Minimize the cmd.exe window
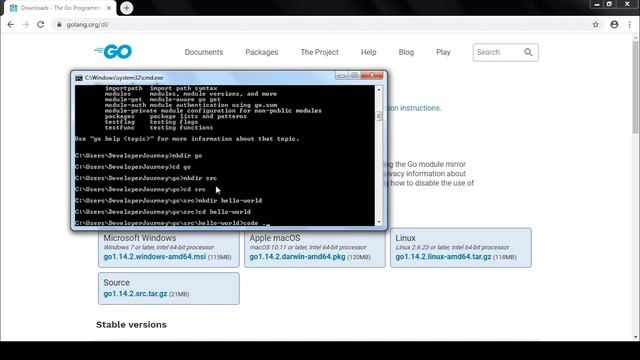The width and height of the screenshot is (640, 360). (342, 76)
